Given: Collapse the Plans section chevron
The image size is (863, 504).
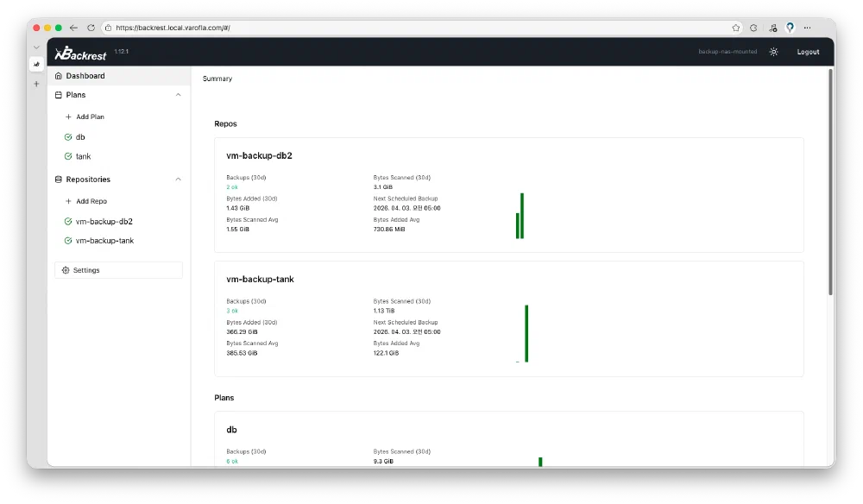Looking at the screenshot, I should pyautogui.click(x=179, y=95).
